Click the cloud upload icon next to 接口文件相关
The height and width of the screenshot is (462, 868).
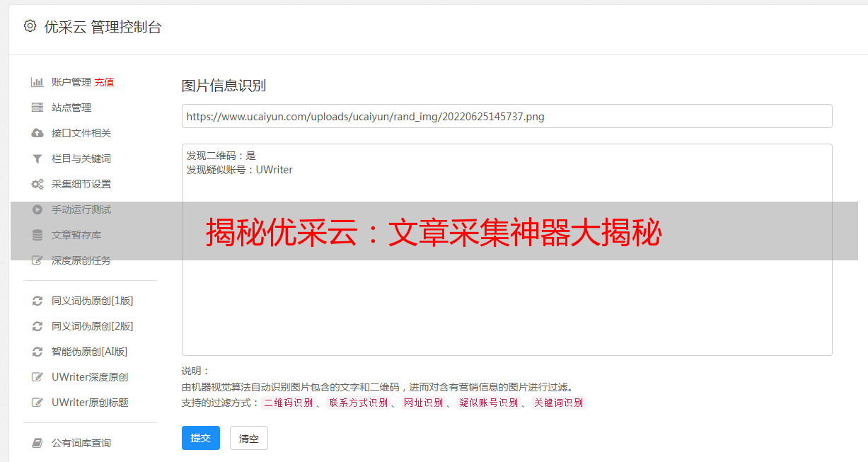(37, 133)
